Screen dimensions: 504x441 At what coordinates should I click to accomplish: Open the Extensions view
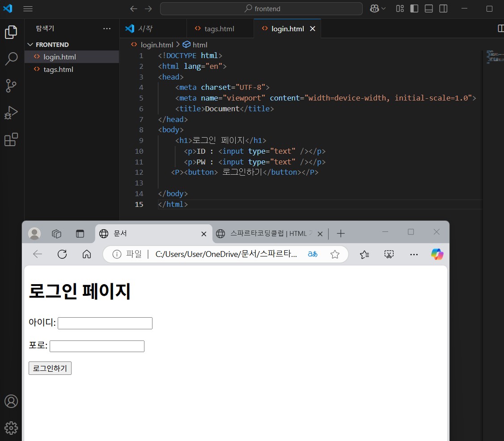[x=11, y=139]
